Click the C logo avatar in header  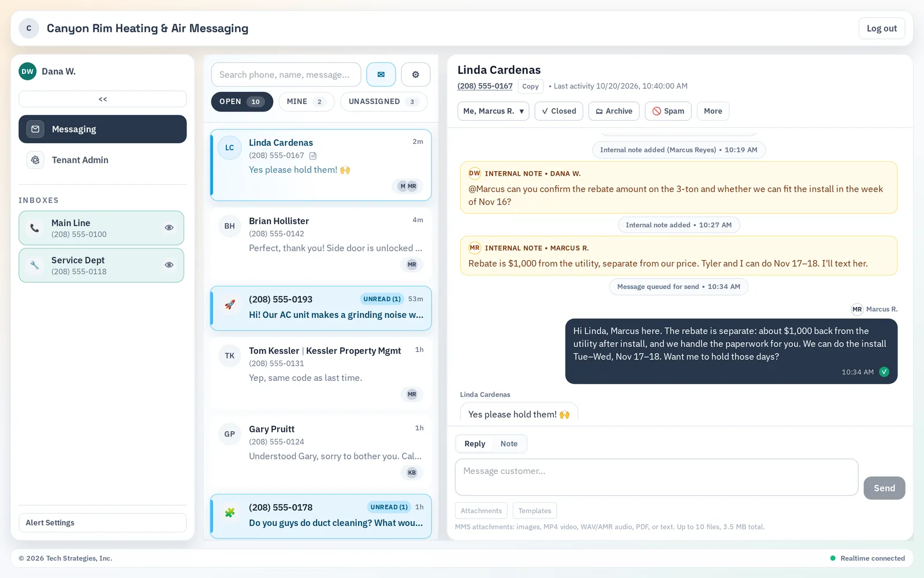pyautogui.click(x=29, y=28)
